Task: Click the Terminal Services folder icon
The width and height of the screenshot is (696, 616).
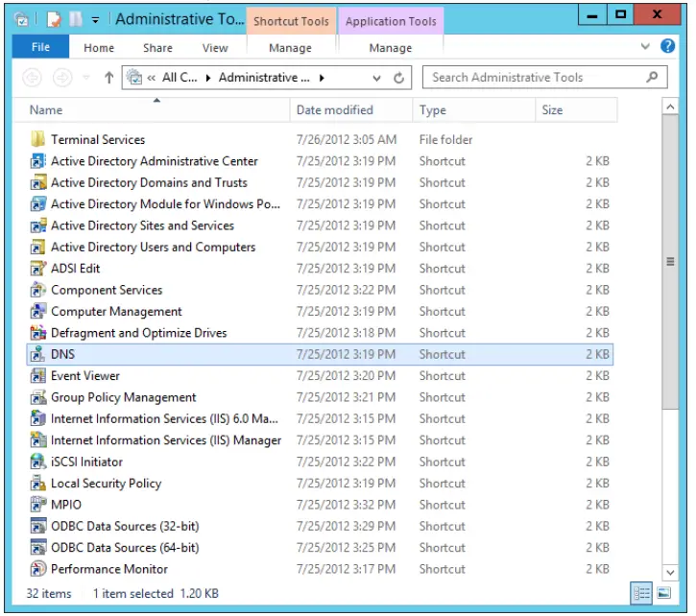Action: click(38, 139)
